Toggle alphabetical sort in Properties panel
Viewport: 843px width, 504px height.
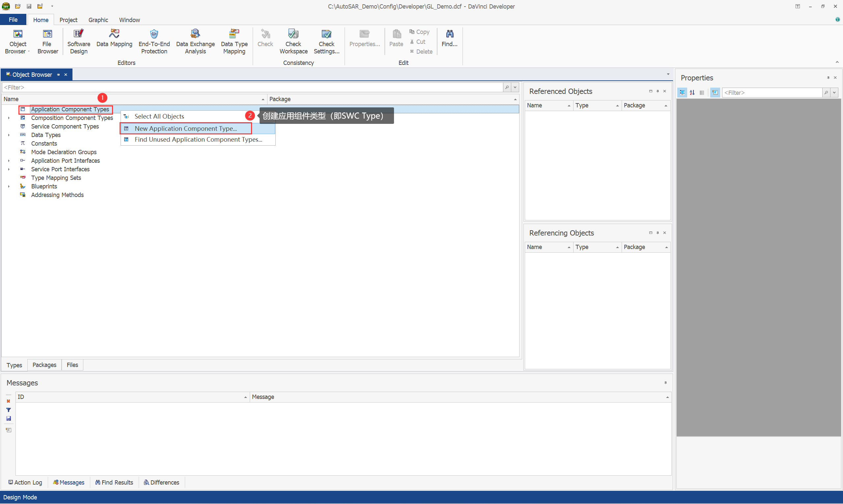[692, 93]
